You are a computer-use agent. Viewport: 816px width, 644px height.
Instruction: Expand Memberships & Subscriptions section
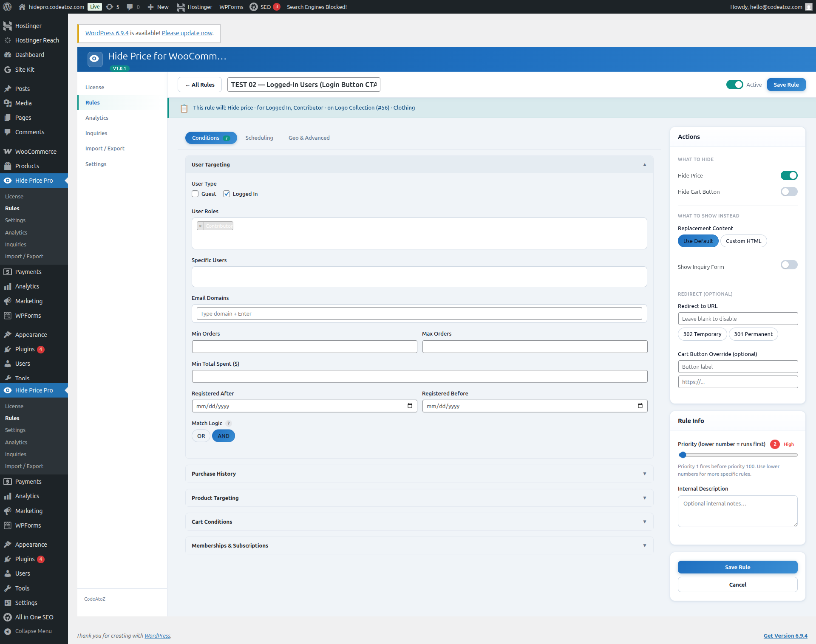tap(419, 545)
